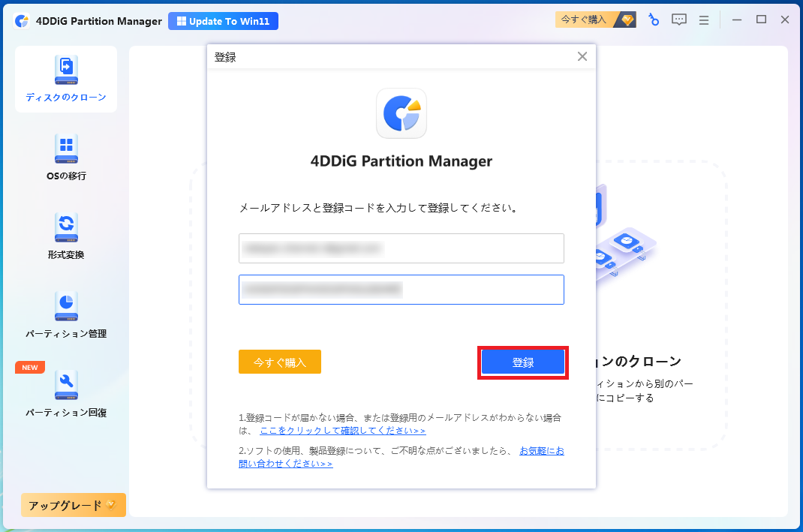
Task: Click the key registration icon in title bar
Action: 654,20
